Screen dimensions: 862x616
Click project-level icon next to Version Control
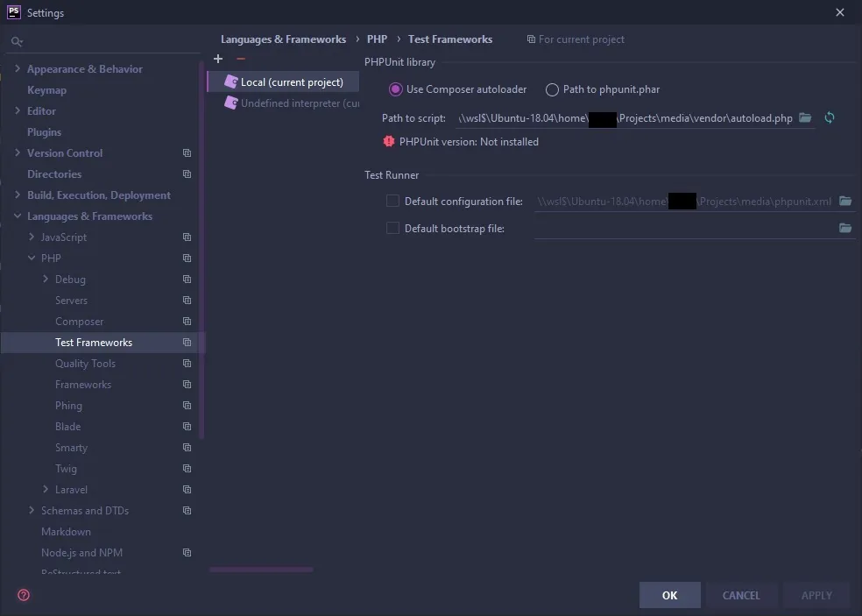point(187,152)
